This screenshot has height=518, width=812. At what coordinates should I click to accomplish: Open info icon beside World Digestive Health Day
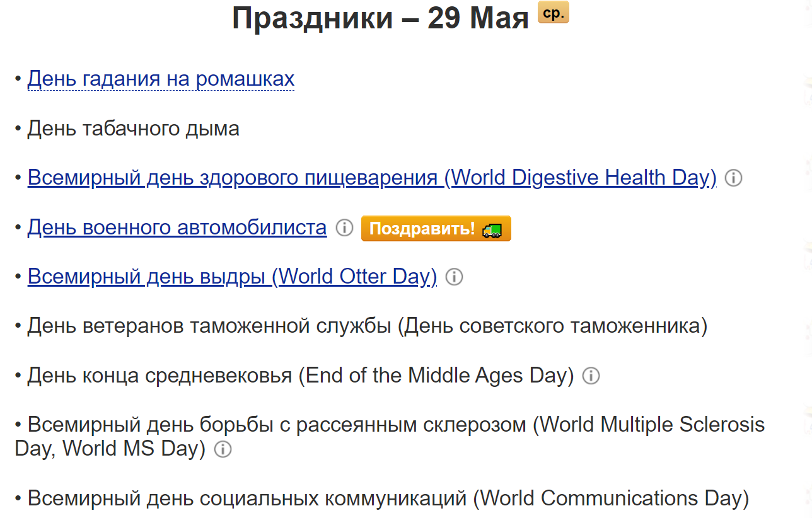click(x=733, y=178)
